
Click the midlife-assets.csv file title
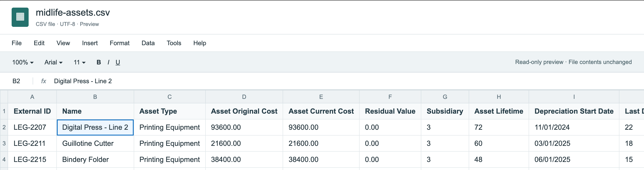73,13
